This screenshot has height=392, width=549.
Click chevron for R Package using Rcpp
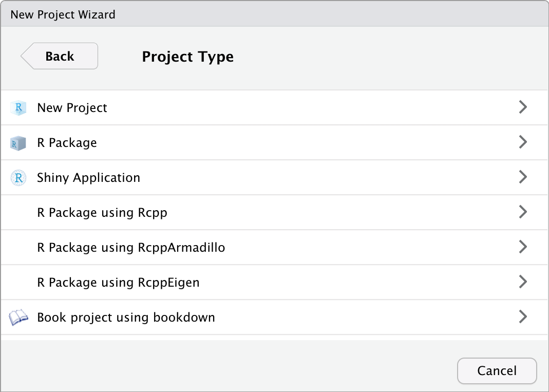pos(523,212)
